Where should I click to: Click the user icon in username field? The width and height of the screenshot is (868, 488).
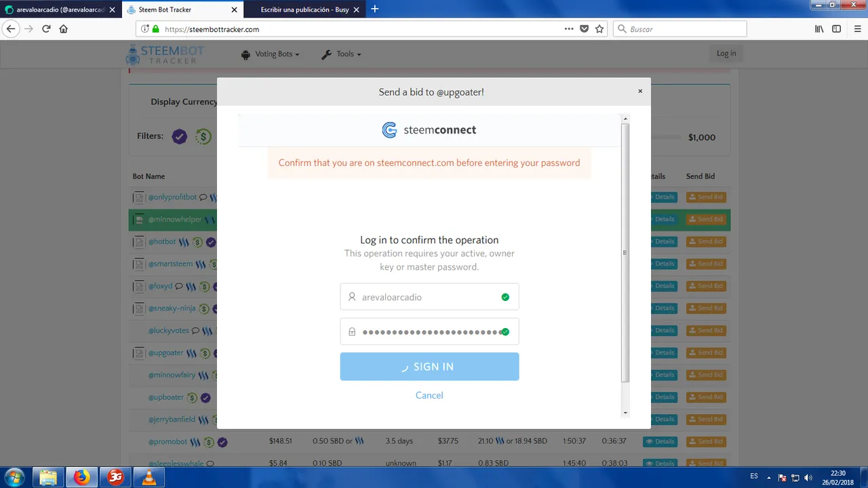[x=352, y=297]
